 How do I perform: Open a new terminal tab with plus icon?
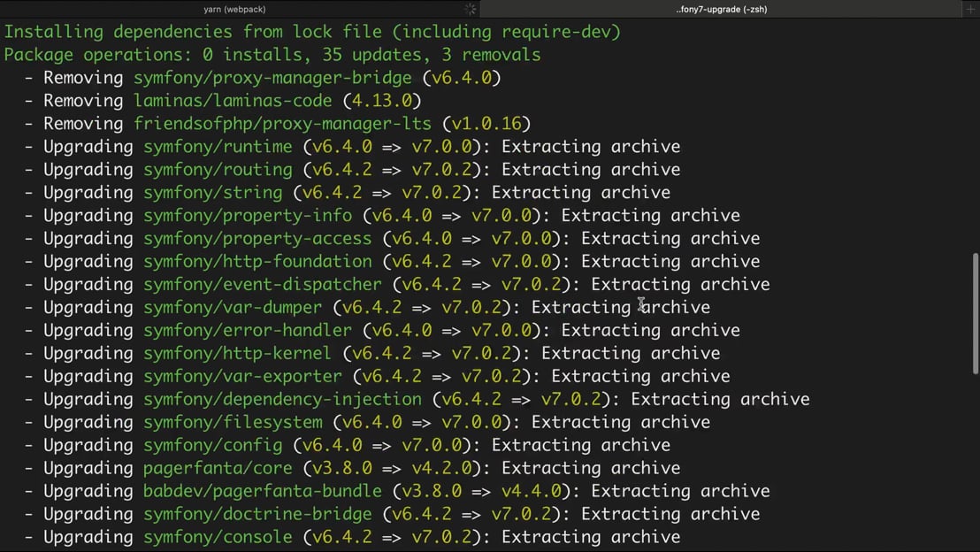tap(970, 9)
